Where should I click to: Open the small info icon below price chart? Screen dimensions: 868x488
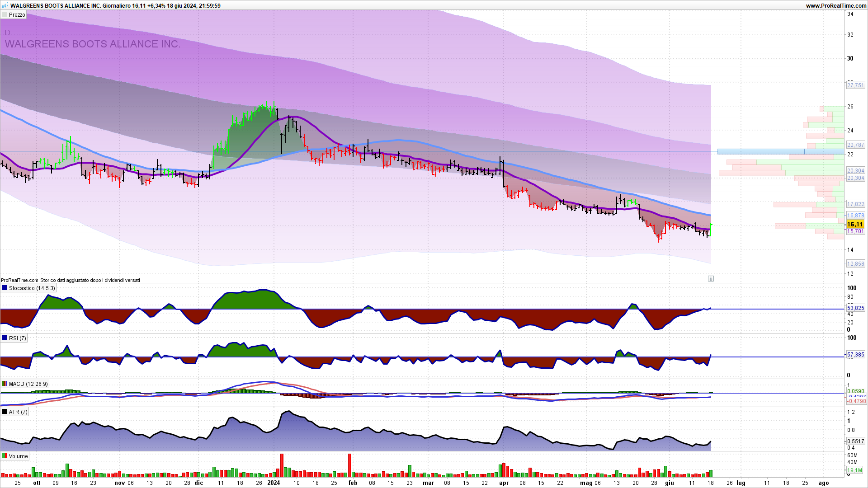(x=711, y=279)
